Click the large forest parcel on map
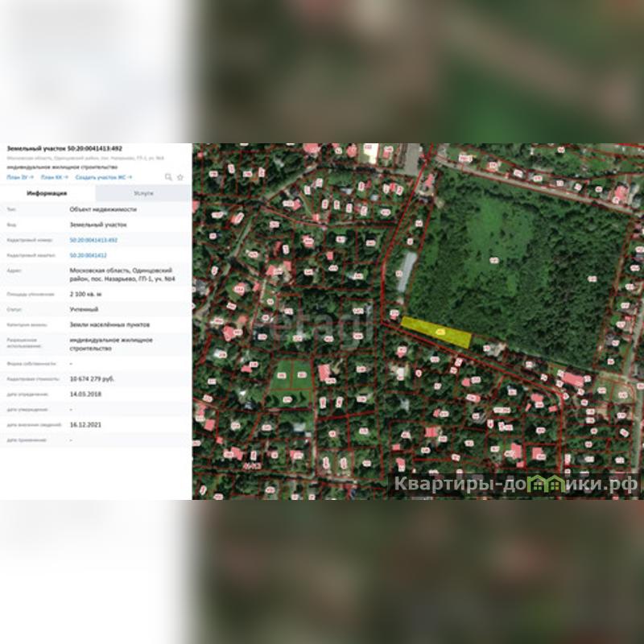The width and height of the screenshot is (644, 644). (x=523, y=266)
